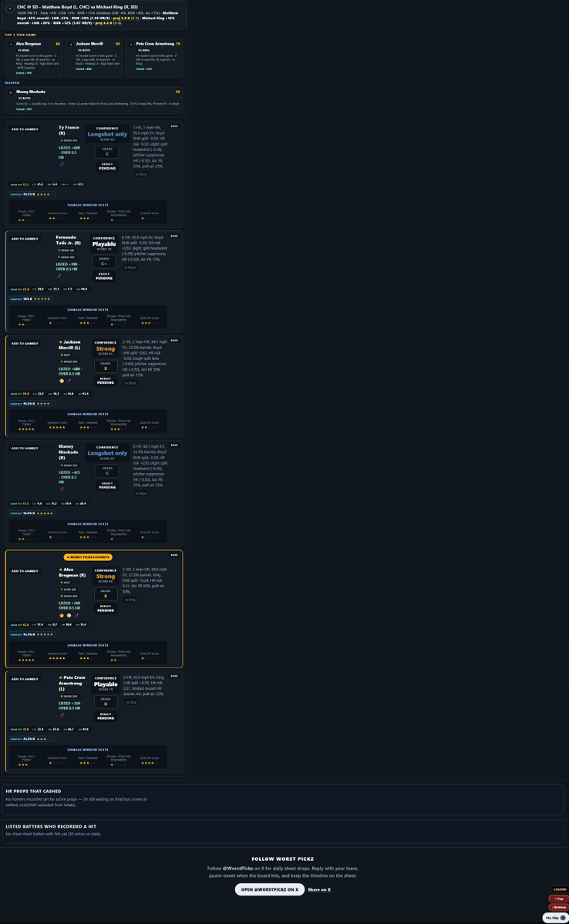Open the My Slip panel
Screen dimensions: 569x924
(555, 918)
